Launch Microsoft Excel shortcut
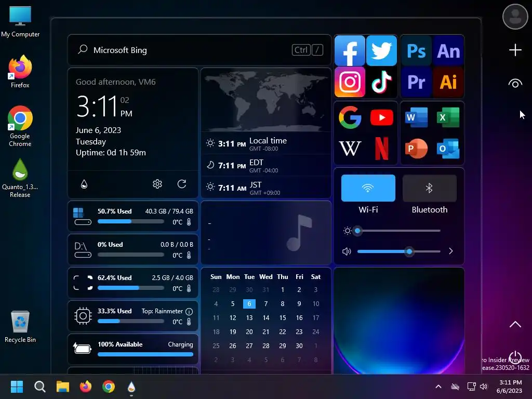Viewport: 532px width, 399px height. (448, 117)
